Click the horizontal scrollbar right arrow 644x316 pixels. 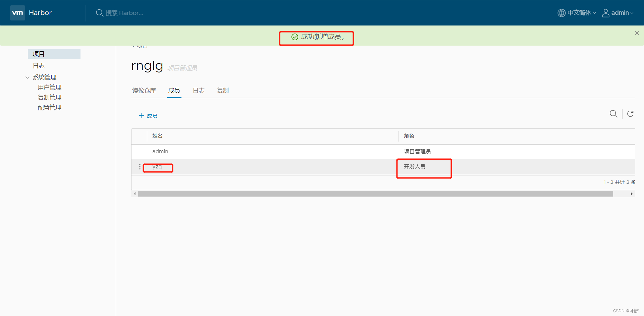click(x=632, y=194)
